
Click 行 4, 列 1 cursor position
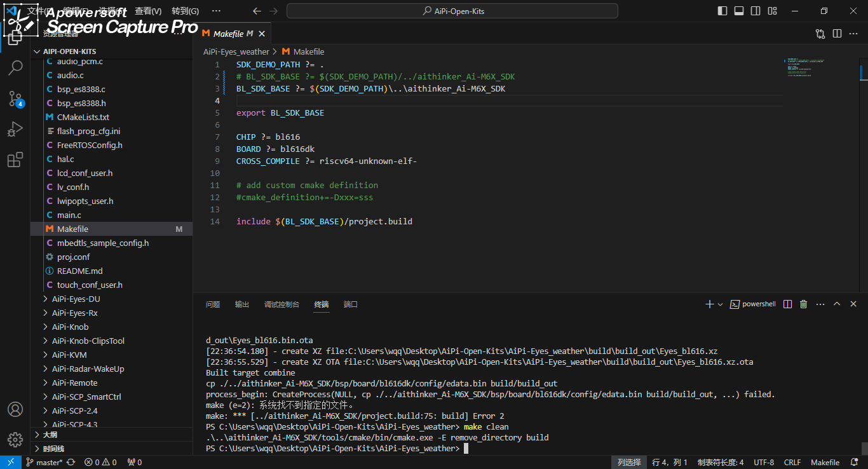tap(670, 463)
